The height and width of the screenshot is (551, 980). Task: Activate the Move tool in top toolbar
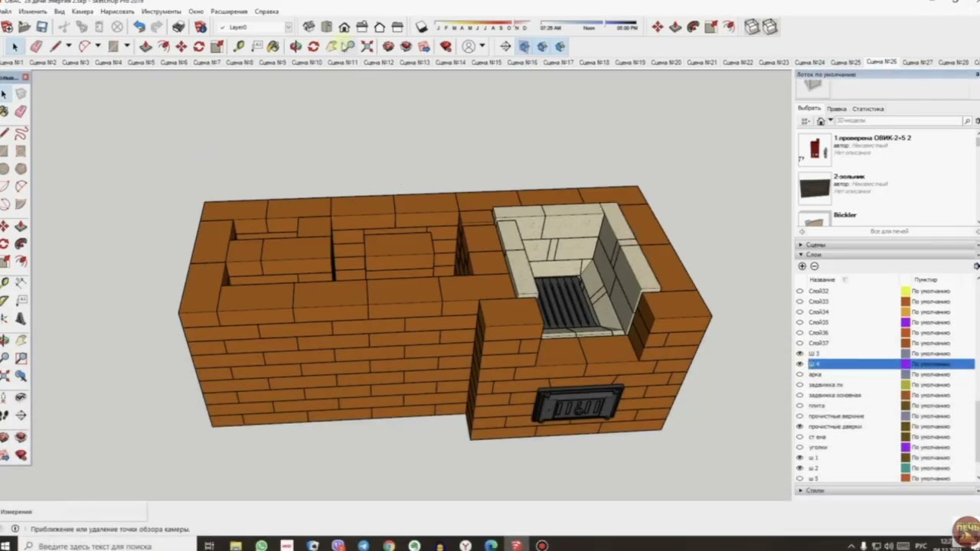click(181, 47)
